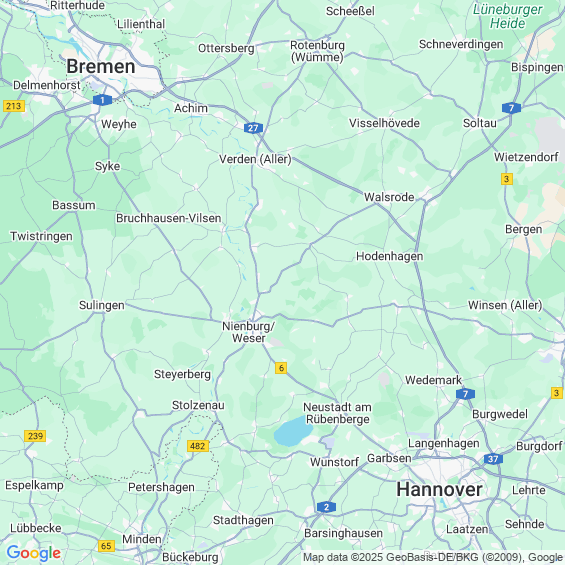Viewport: 565px width, 565px height.
Task: Click the yellow 482 road shield
Action: [x=198, y=446]
